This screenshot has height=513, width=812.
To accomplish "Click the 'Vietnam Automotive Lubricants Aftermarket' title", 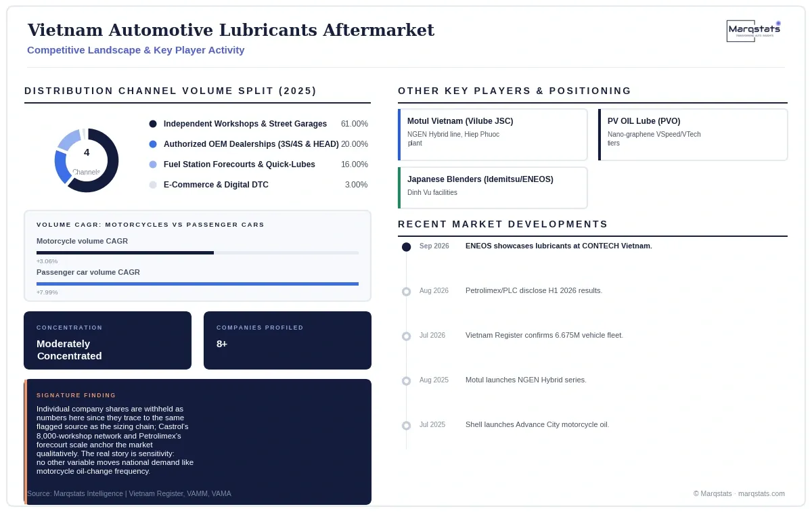I will [231, 30].
